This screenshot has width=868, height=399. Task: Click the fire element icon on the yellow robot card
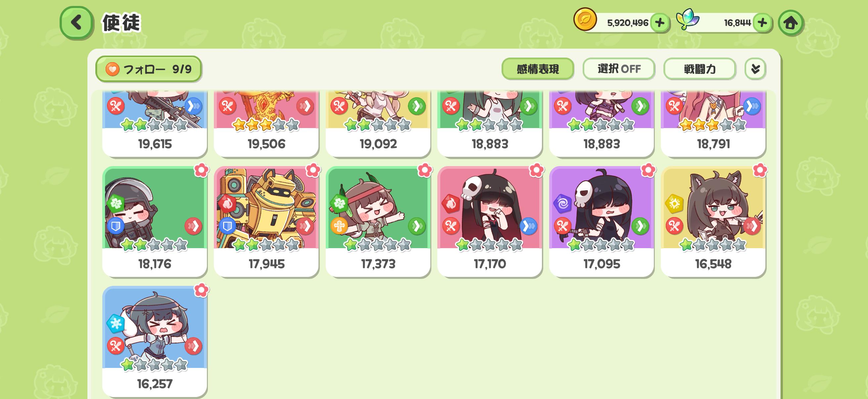[x=227, y=204]
